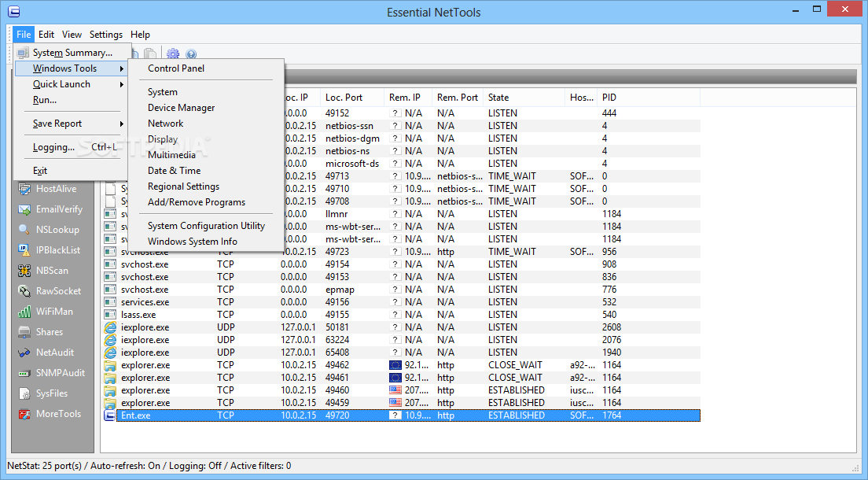Viewport: 868px width, 480px height.
Task: Open the File menu
Action: click(24, 35)
